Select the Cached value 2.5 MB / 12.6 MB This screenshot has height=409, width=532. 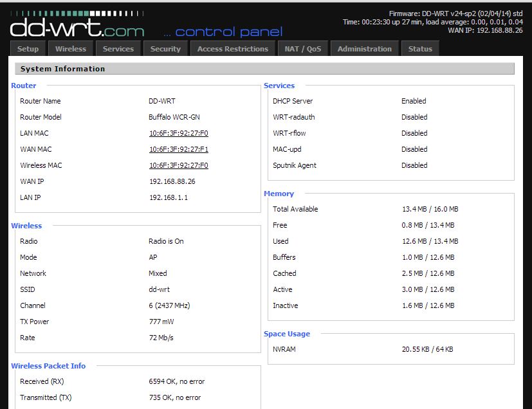point(428,273)
